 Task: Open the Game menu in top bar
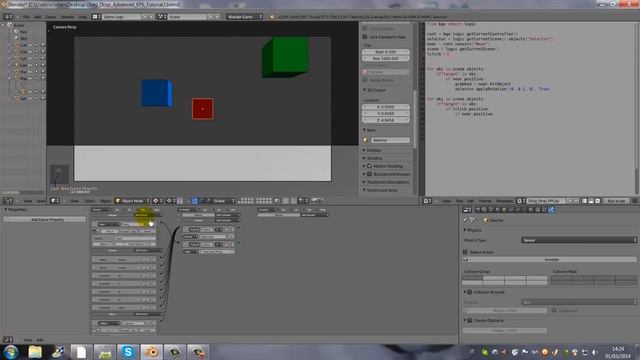(x=51, y=17)
